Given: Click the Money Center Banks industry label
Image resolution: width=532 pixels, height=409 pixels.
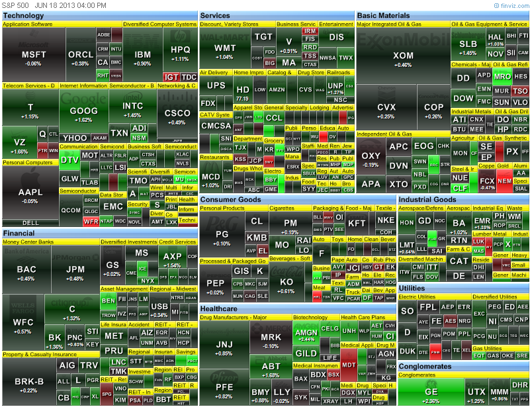Looking at the screenshot, I should pos(29,242).
